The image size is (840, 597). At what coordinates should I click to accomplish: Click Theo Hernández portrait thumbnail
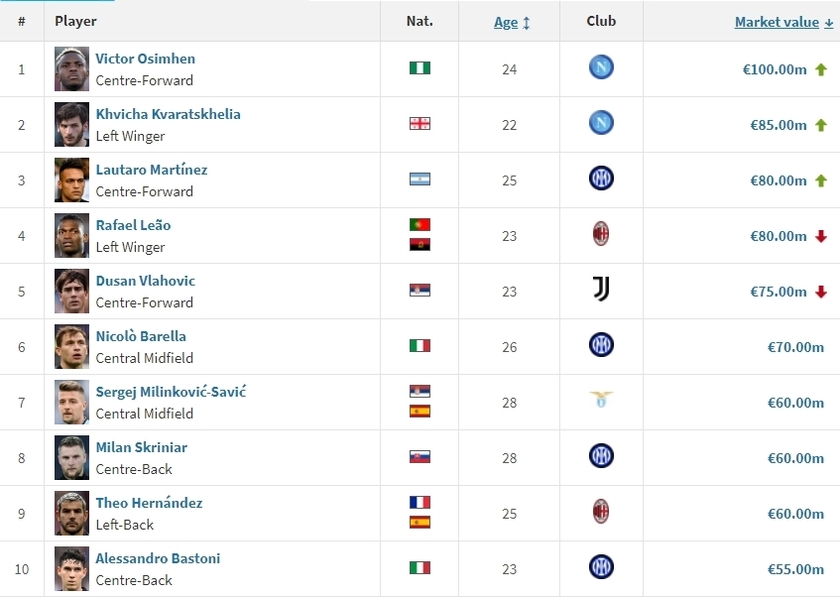coord(72,513)
